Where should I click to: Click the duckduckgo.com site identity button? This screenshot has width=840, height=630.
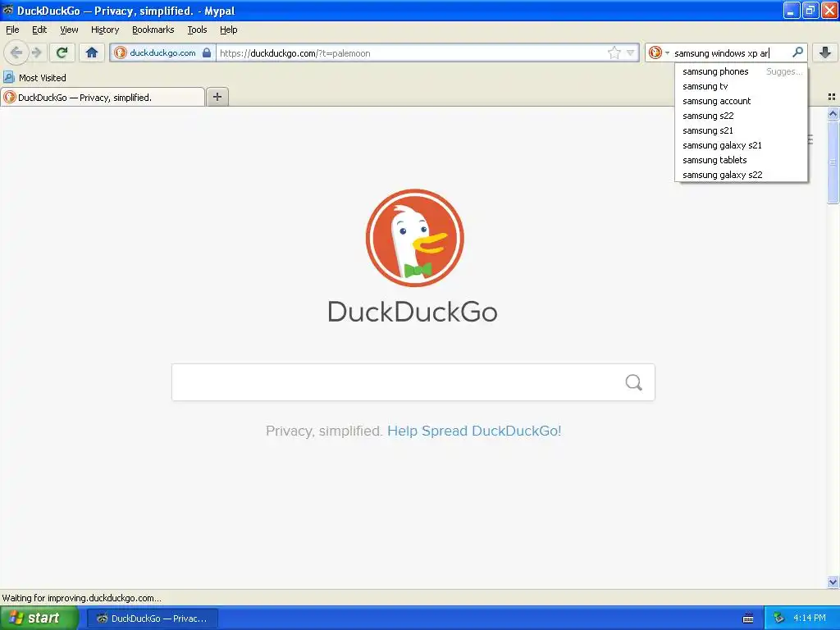[x=163, y=52]
